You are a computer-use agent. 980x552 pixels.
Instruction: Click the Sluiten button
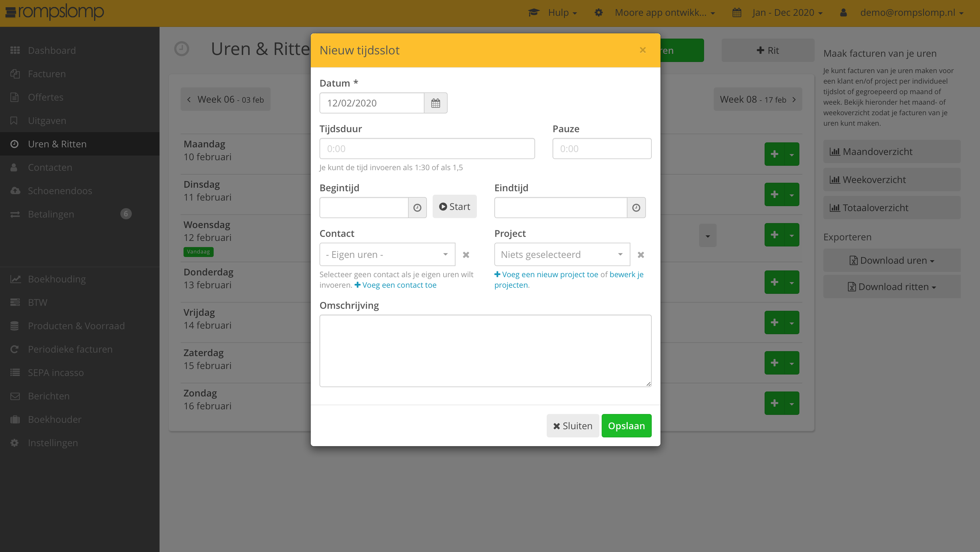(x=572, y=426)
